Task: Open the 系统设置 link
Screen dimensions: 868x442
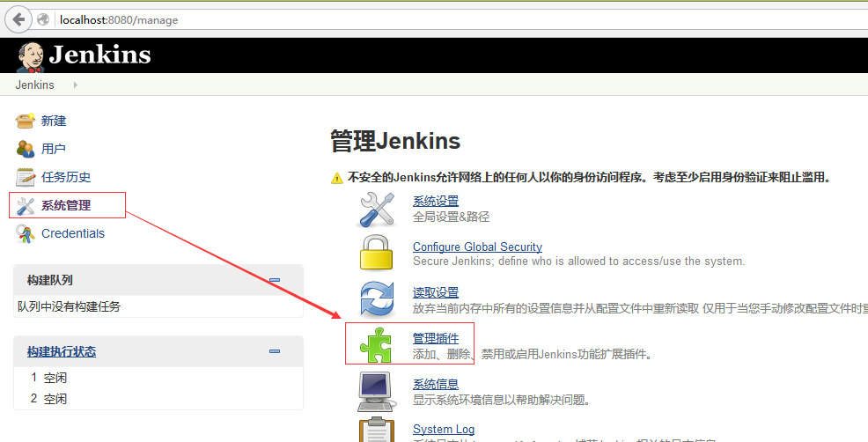Action: click(436, 201)
